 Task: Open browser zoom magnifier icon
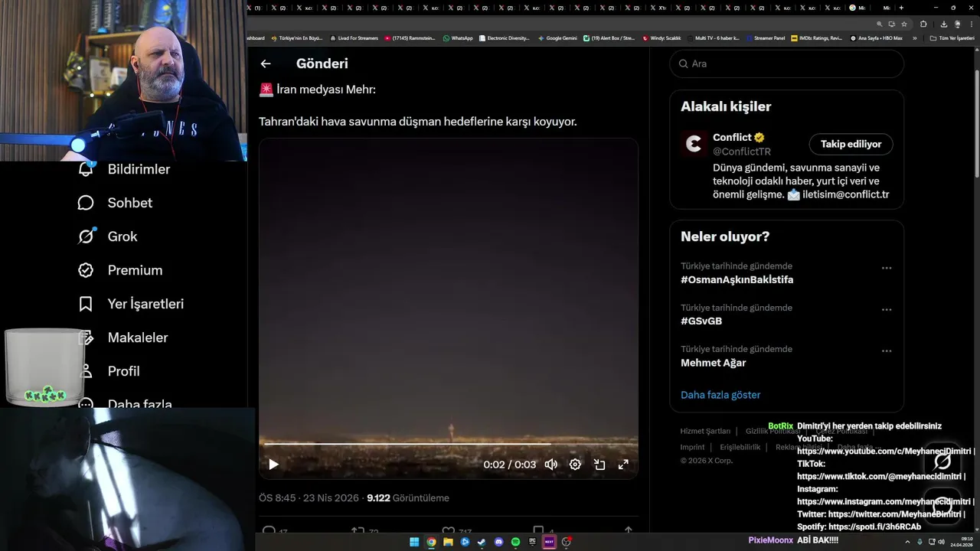[x=879, y=24]
